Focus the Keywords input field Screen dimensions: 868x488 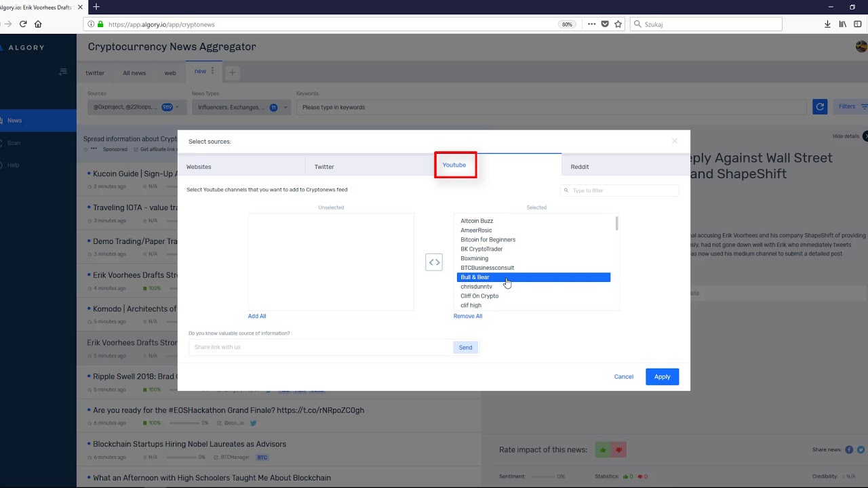551,107
